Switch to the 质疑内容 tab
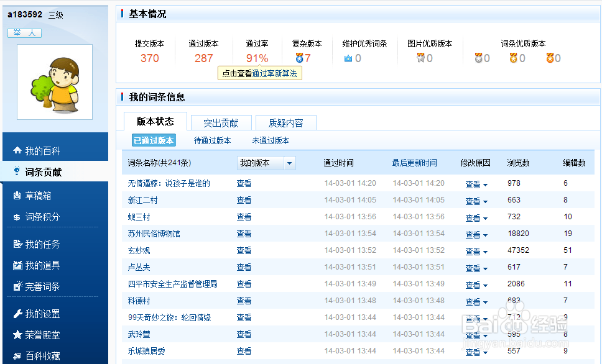The height and width of the screenshot is (364, 602). pyautogui.click(x=285, y=123)
